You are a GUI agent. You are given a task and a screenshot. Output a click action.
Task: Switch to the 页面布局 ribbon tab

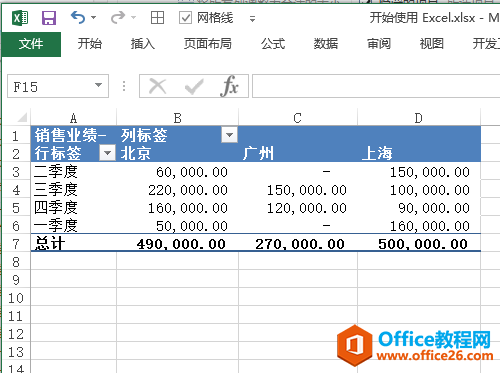208,44
